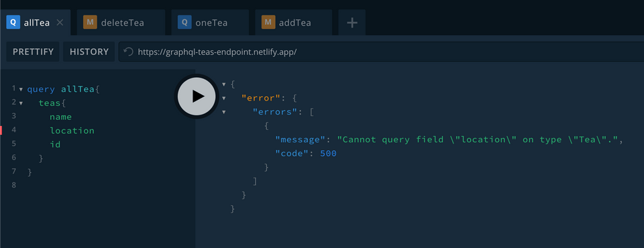
Task: Select the M icon on deleteTea tab
Action: (90, 22)
